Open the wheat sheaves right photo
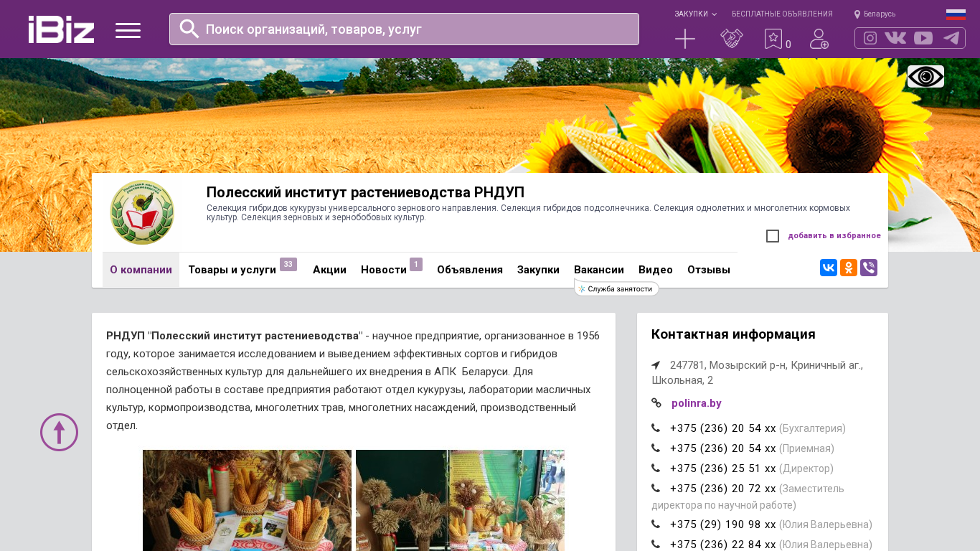The width and height of the screenshot is (980, 551). click(x=460, y=500)
